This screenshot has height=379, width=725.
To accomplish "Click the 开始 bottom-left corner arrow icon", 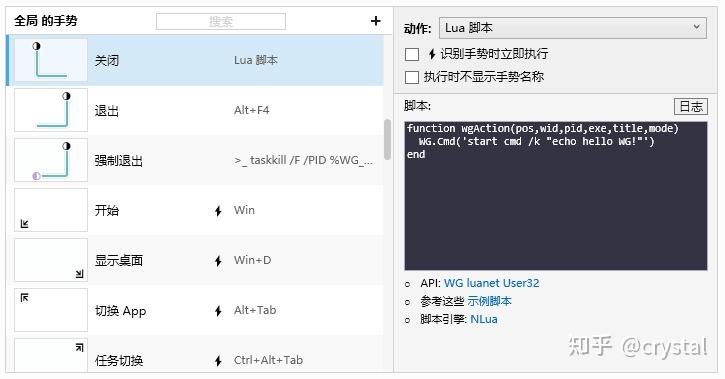I will 25,224.
